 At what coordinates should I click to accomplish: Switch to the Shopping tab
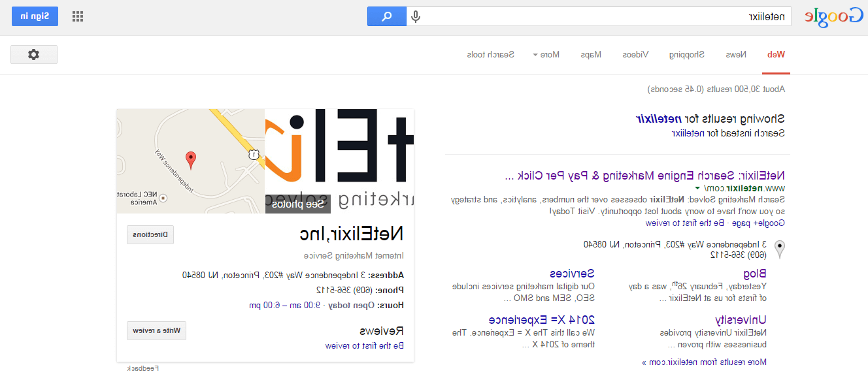pos(687,55)
